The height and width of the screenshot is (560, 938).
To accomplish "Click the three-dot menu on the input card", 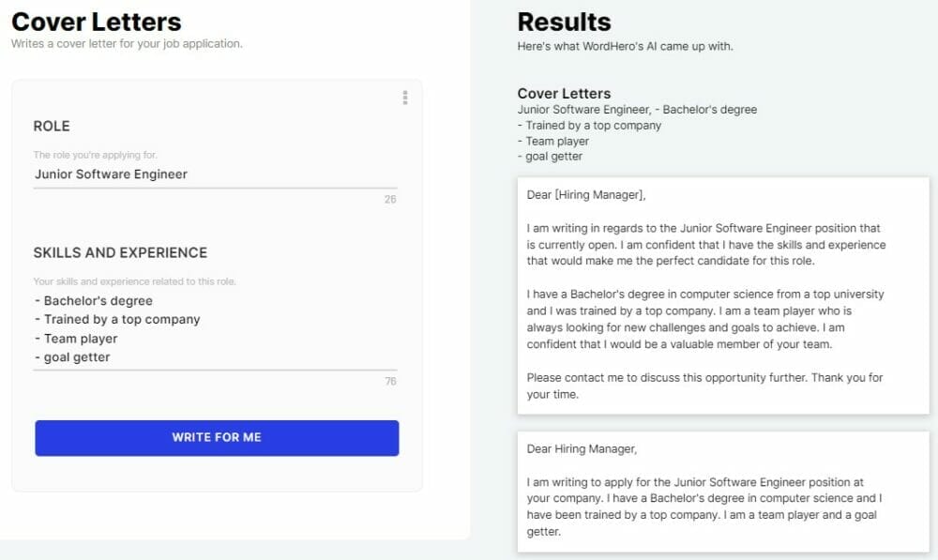I will click(x=405, y=97).
